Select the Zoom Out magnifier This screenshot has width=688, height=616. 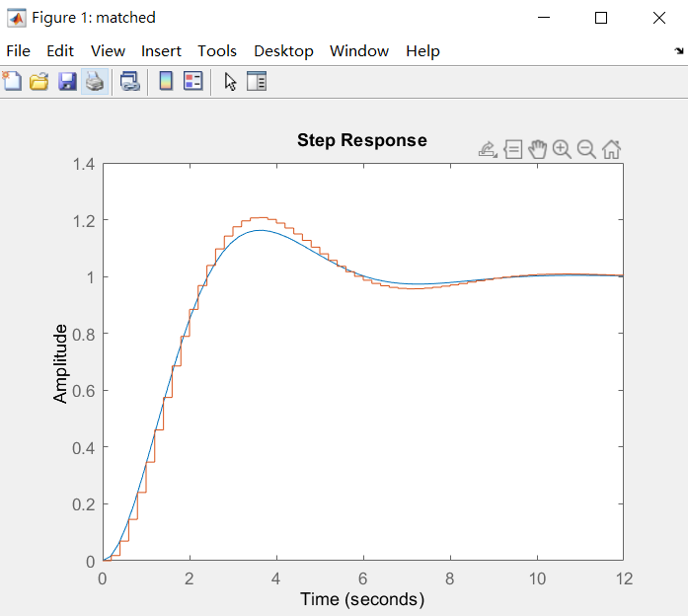point(586,150)
